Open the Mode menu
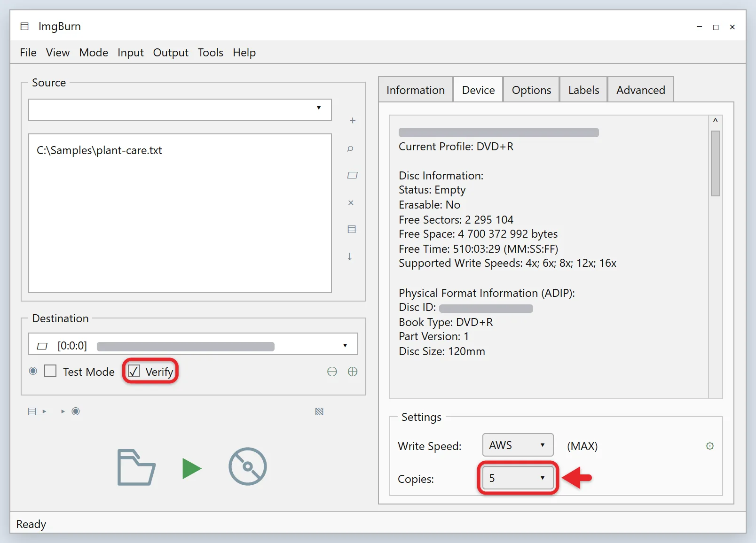The width and height of the screenshot is (756, 543). pos(94,53)
